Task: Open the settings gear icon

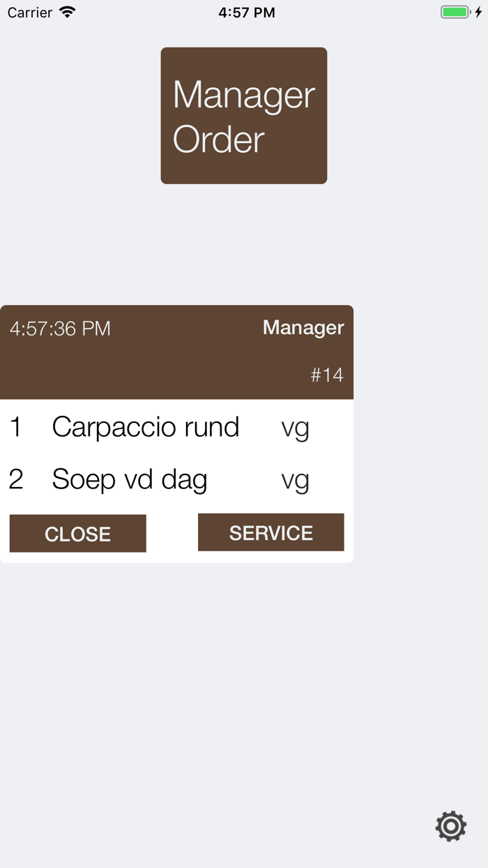Action: pyautogui.click(x=450, y=826)
